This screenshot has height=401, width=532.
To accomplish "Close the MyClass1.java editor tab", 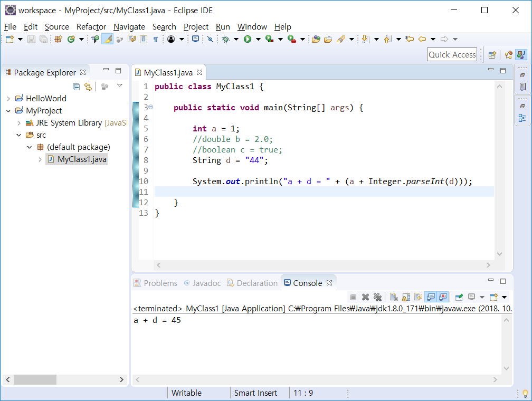I will (x=199, y=72).
